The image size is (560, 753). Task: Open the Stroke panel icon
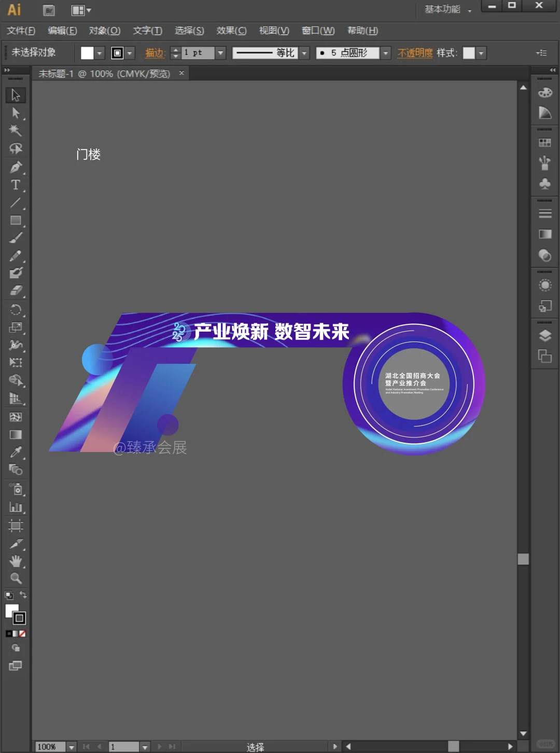click(x=545, y=213)
